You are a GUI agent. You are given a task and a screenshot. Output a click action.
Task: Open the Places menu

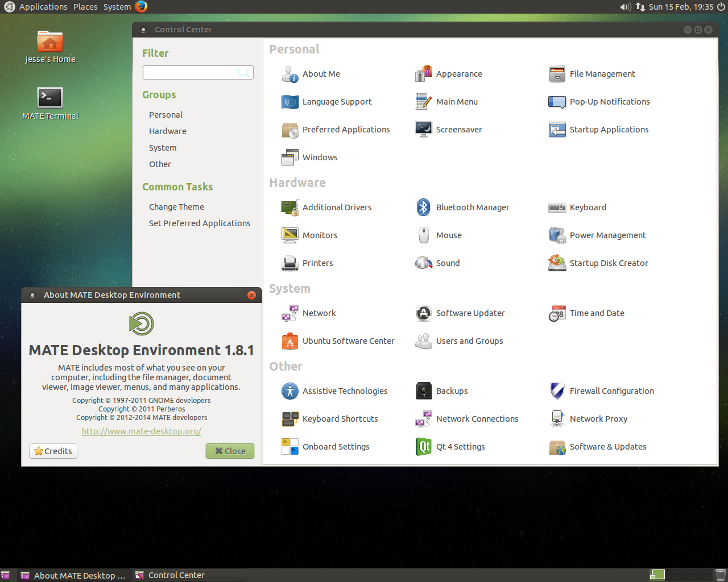point(85,7)
